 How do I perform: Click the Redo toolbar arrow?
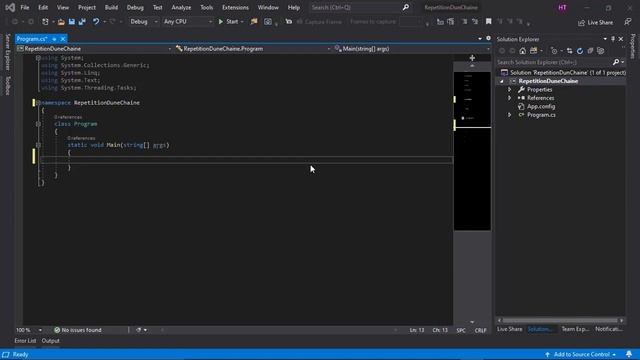click(112, 22)
